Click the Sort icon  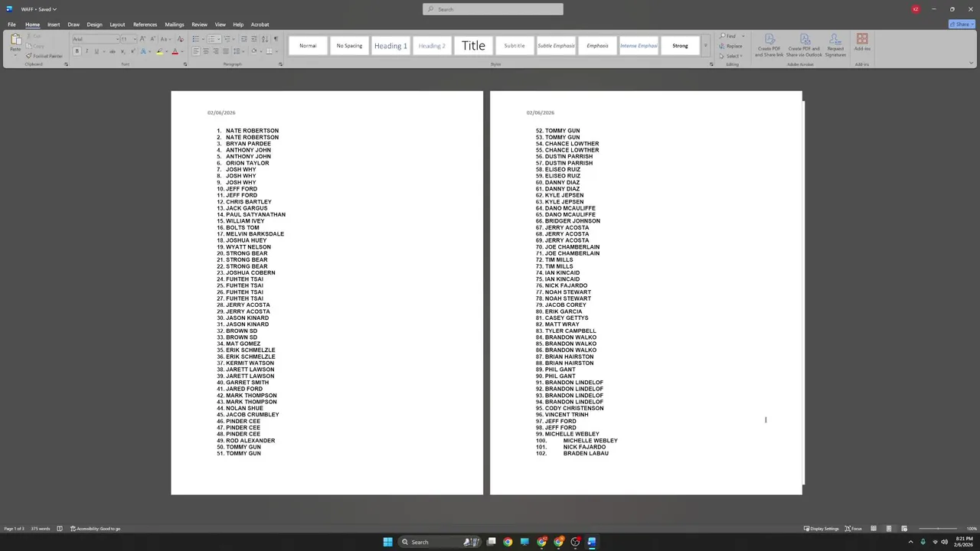coord(265,39)
